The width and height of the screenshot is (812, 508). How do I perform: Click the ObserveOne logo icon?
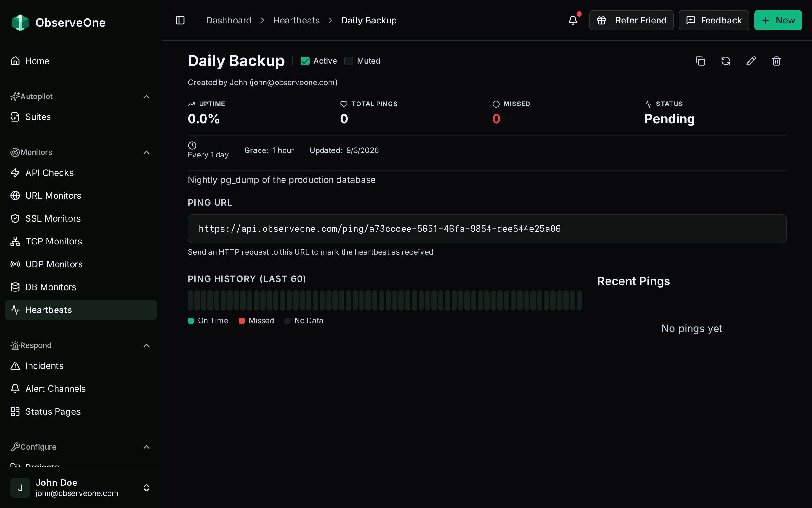pos(20,23)
